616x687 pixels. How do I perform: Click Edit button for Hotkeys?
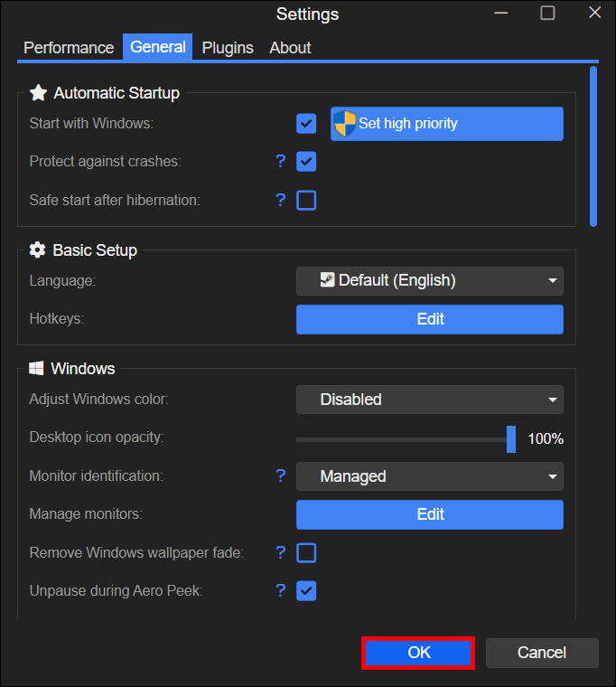(429, 319)
